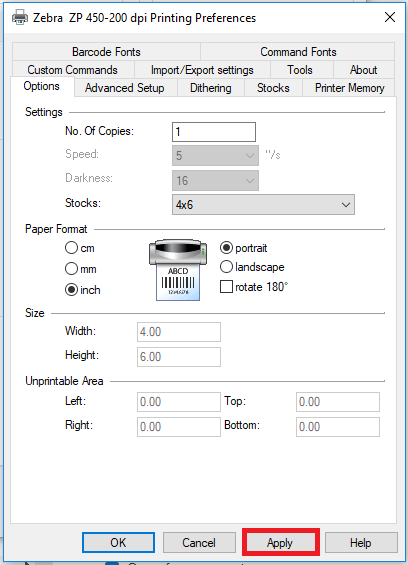Viewport: 408px width, 565px height.
Task: Switch to the Barcode Fonts tab
Action: tap(106, 52)
